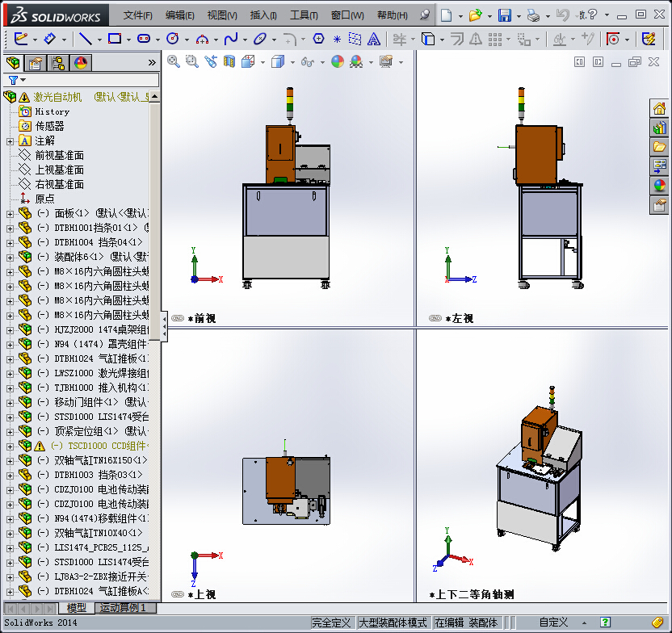Open 插入(I) menu
The image size is (672, 633).
(263, 15)
